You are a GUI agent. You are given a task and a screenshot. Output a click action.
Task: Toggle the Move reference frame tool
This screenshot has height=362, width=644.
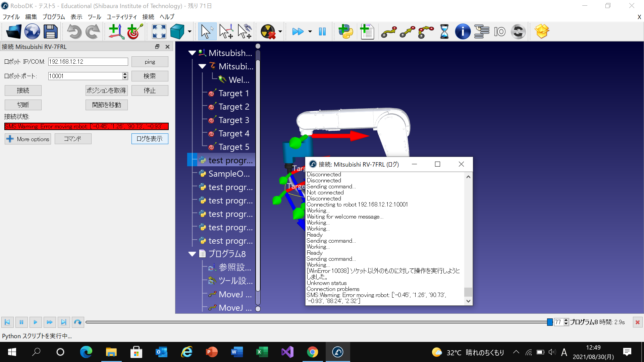pos(226,32)
